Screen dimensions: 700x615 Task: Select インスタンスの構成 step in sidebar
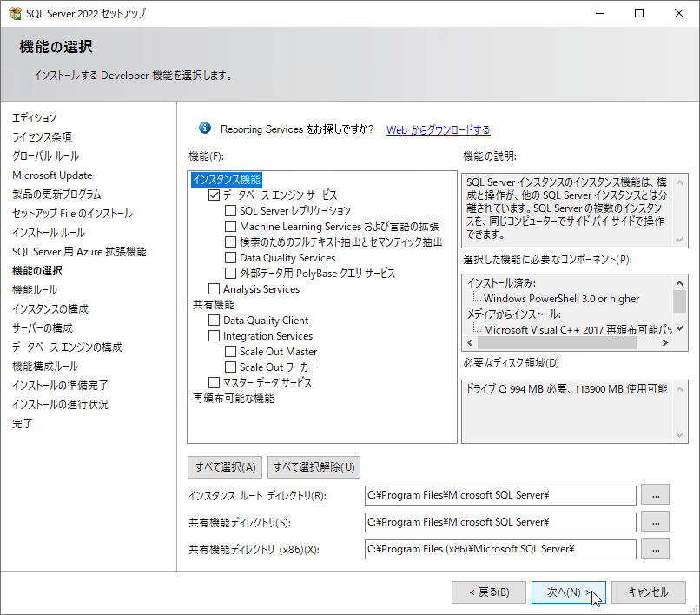(x=50, y=309)
